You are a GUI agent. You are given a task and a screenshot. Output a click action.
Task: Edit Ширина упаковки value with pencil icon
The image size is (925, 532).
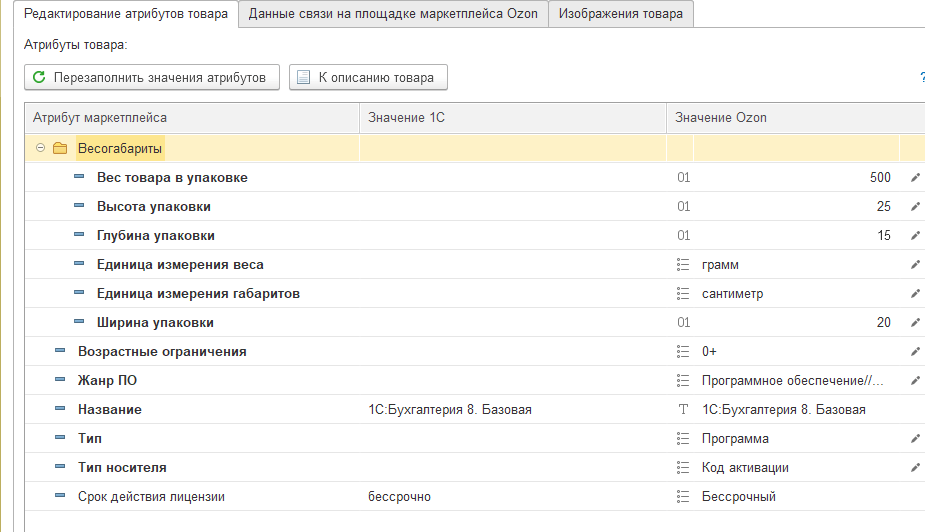[x=915, y=323]
